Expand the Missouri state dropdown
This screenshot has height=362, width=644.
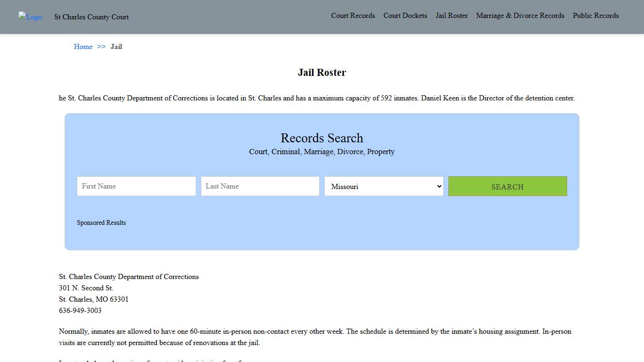click(x=384, y=186)
